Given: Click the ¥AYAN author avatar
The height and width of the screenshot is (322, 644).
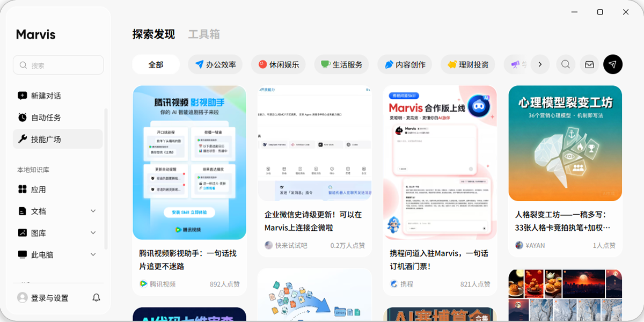Looking at the screenshot, I should tap(519, 245).
